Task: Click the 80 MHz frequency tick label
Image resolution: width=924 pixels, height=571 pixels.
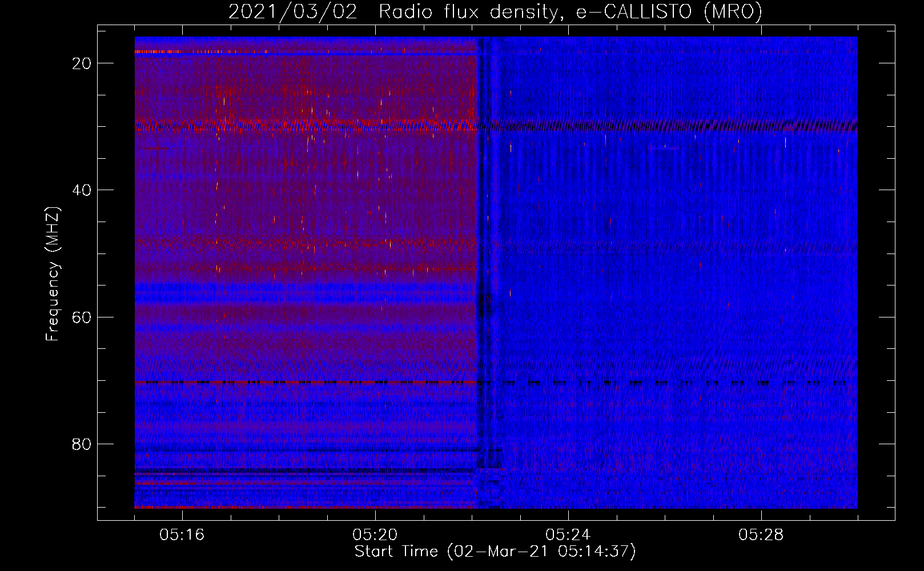Action: pyautogui.click(x=82, y=444)
